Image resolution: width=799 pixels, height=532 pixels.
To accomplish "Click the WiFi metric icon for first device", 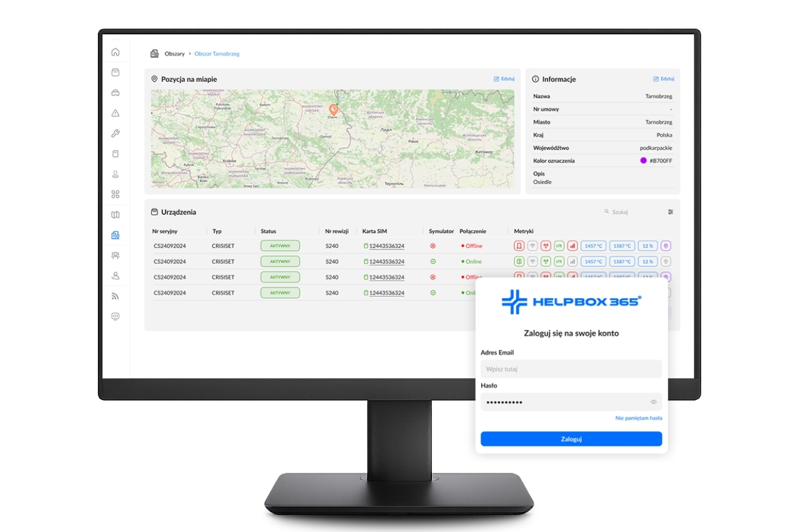I will pos(532,246).
